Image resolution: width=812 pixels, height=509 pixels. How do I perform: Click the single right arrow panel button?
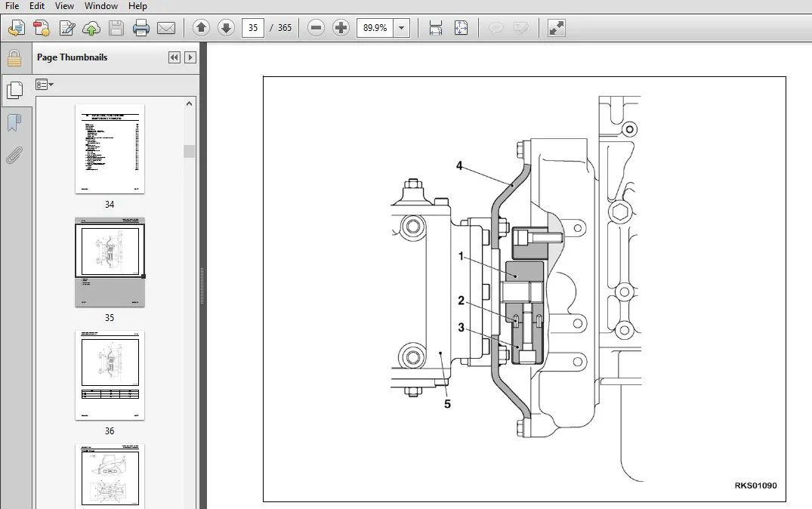(x=190, y=57)
